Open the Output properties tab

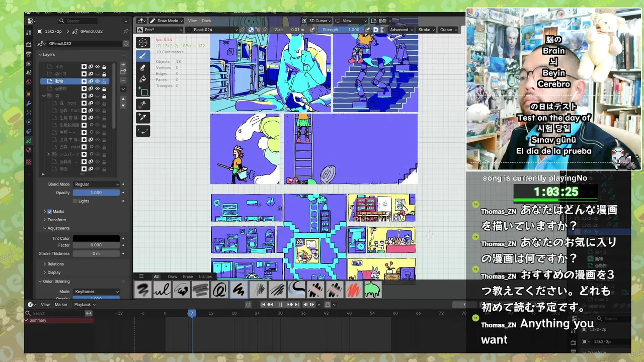tap(29, 54)
